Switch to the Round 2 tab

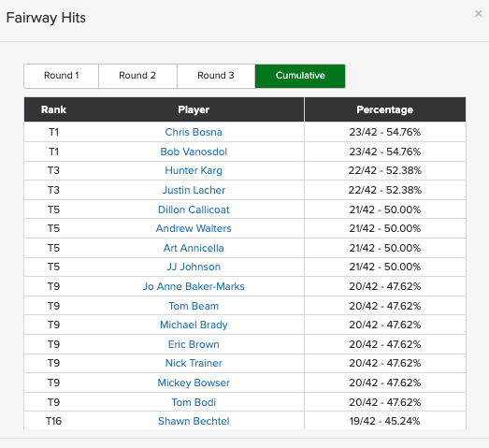137,76
